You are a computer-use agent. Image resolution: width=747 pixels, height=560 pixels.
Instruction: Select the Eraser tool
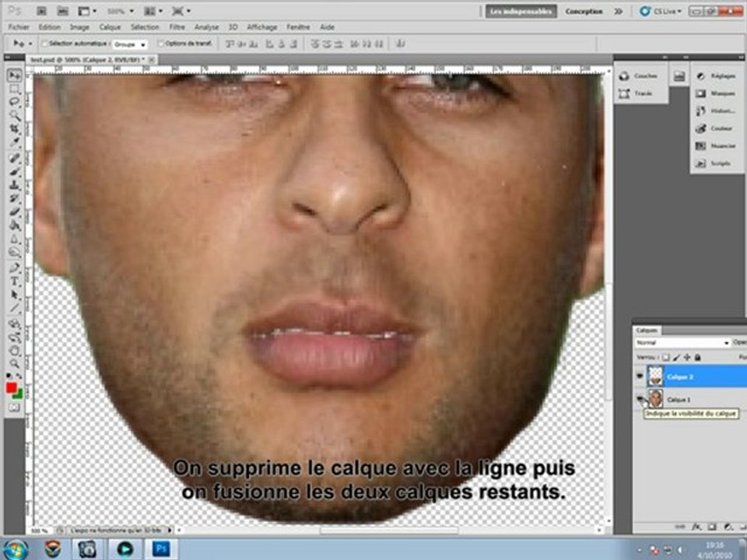pyautogui.click(x=15, y=212)
